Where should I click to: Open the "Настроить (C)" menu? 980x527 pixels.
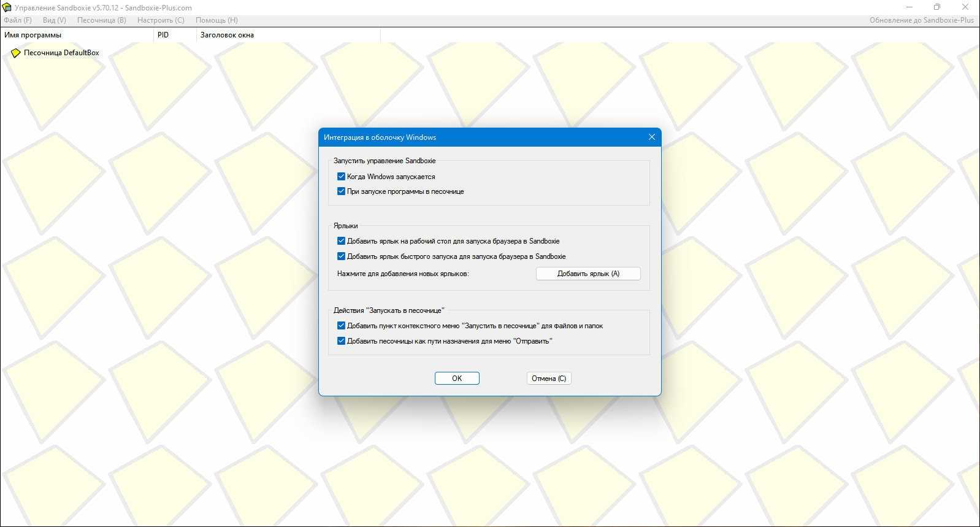tap(161, 20)
